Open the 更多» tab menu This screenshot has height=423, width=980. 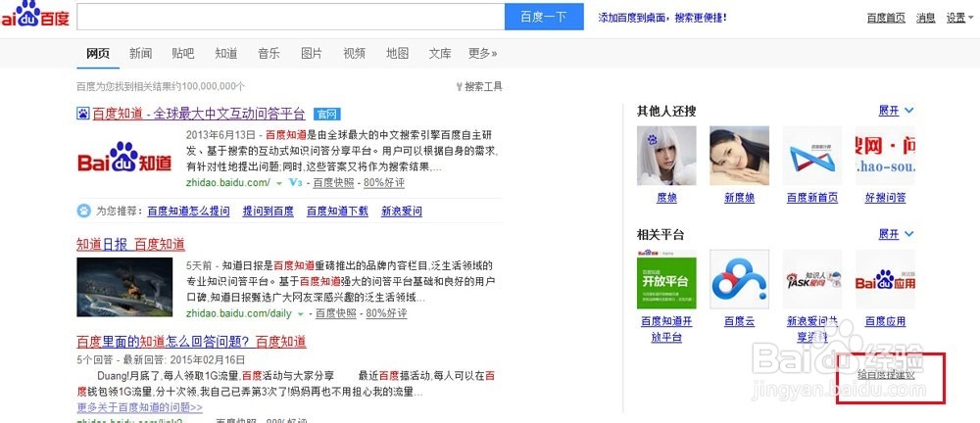coord(482,54)
